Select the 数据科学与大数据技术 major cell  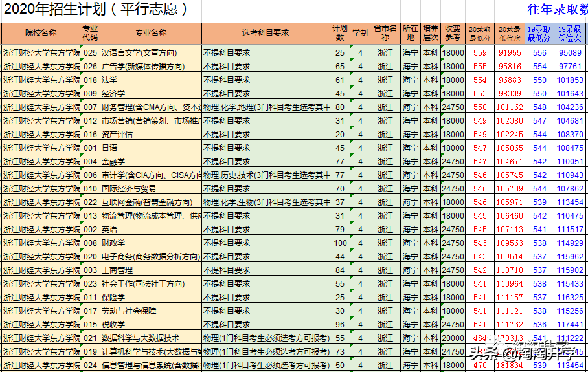151,338
